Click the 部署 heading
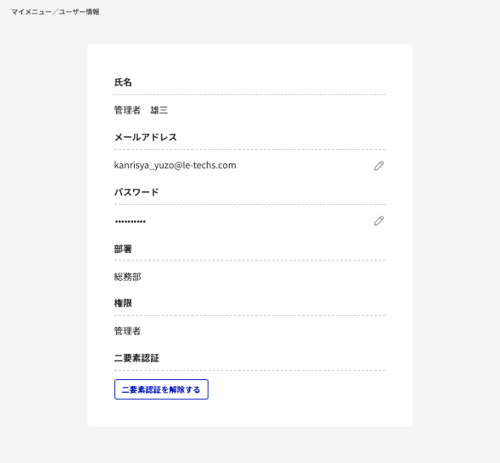This screenshot has width=500, height=463. pos(123,249)
